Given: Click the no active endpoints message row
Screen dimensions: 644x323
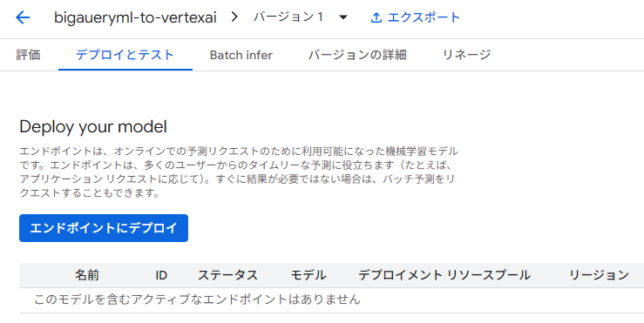Looking at the screenshot, I should (331, 299).
